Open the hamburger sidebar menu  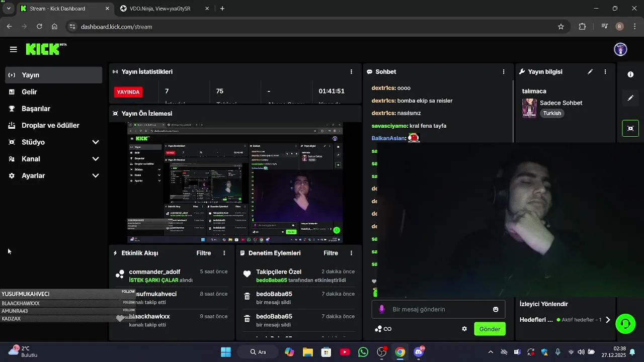pos(14,49)
